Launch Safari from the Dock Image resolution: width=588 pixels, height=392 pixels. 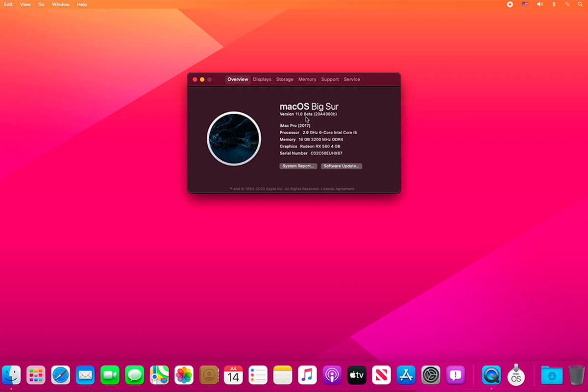(x=61, y=375)
